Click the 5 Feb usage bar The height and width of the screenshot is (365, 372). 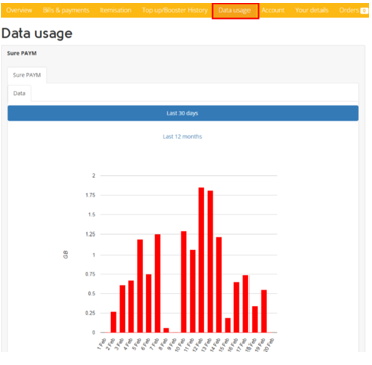pyautogui.click(x=140, y=286)
